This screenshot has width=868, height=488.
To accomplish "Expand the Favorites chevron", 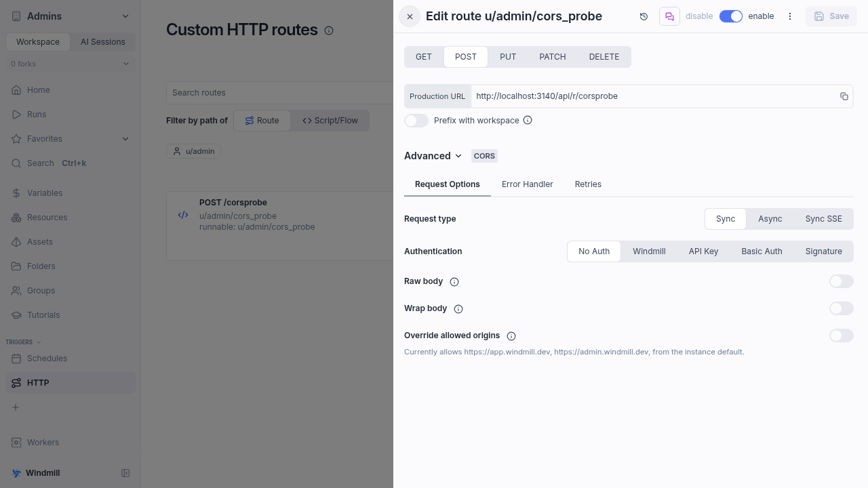I will [x=125, y=139].
